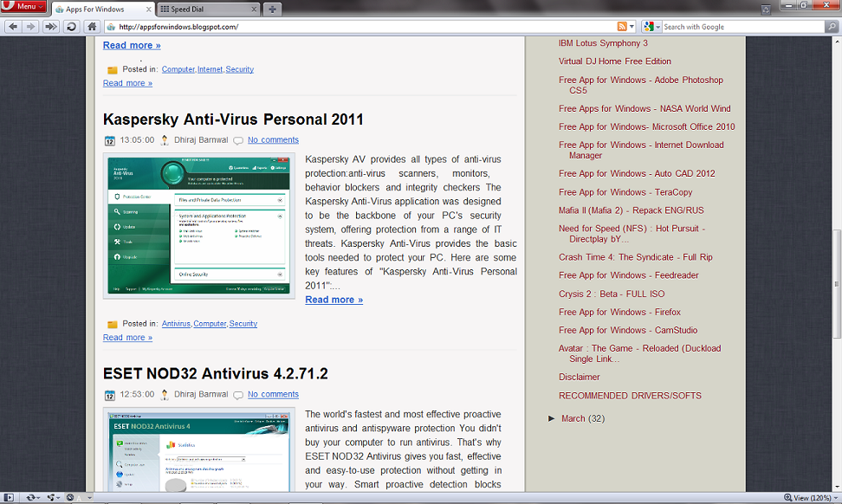842x504 pixels.
Task: Open the Auto CAD 2012 sidebar link
Action: (x=637, y=173)
